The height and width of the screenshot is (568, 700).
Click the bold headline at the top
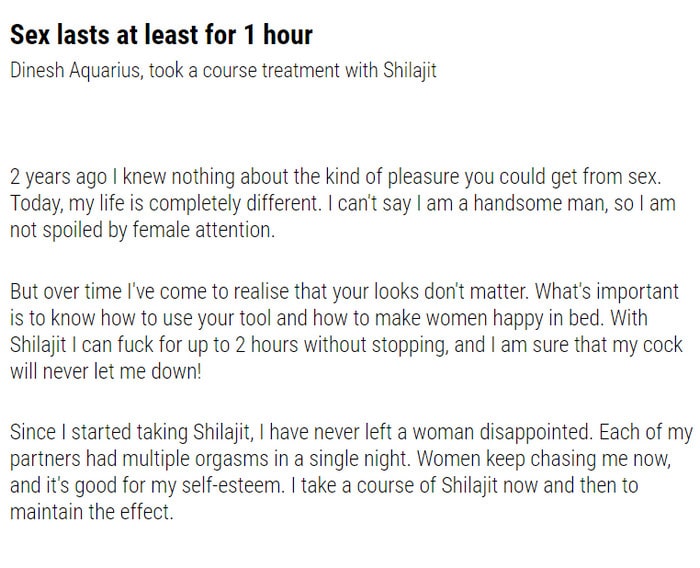161,35
